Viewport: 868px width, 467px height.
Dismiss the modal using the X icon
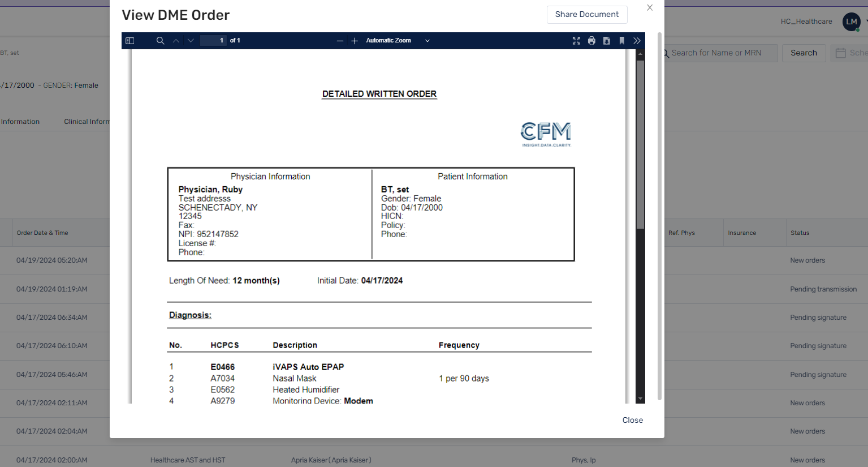(650, 8)
